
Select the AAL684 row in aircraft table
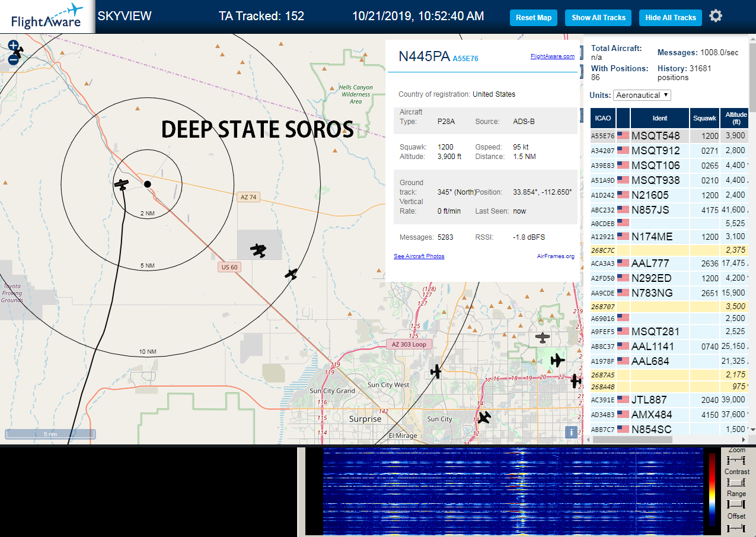670,361
